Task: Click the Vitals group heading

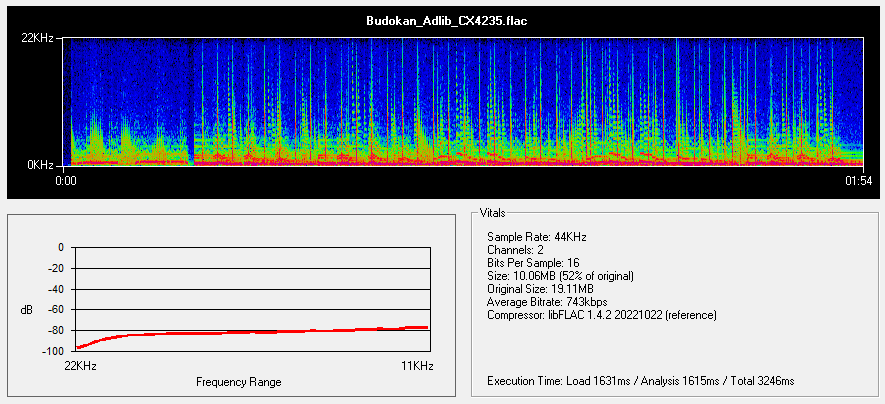Action: tap(492, 213)
